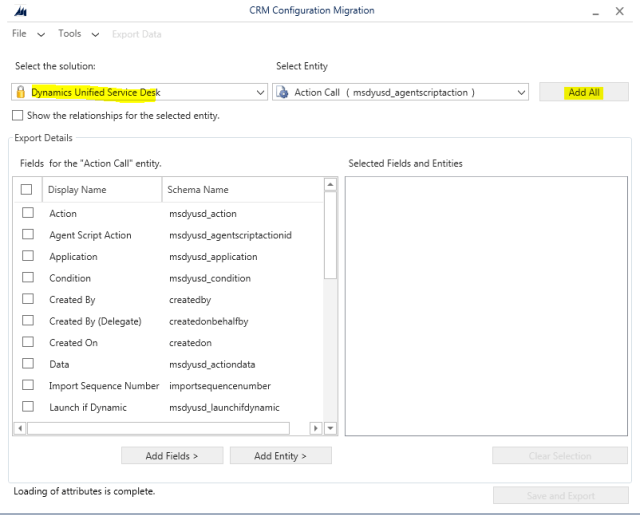Minimize the CRM Configuration Migration window
This screenshot has height=516, width=640.
click(x=596, y=12)
